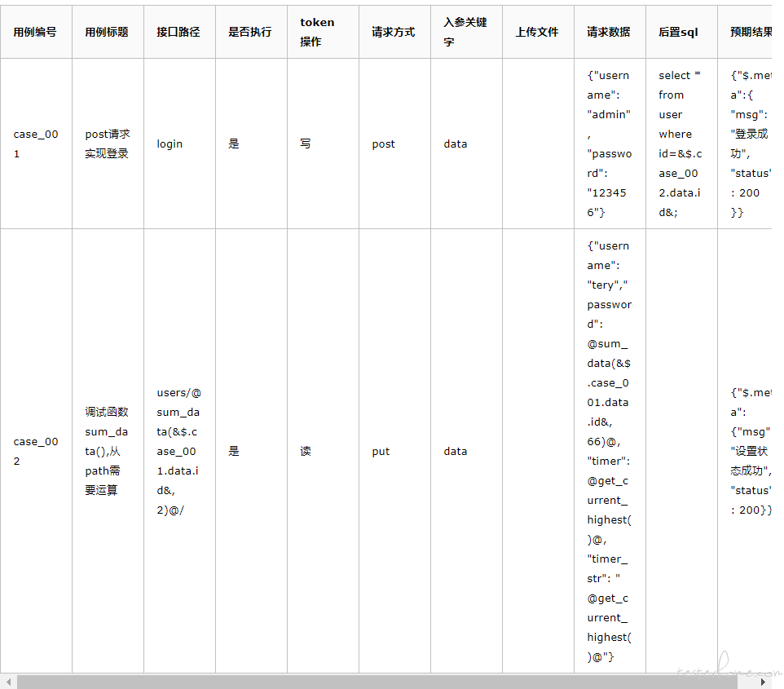Click the case_002 cell

36,452
